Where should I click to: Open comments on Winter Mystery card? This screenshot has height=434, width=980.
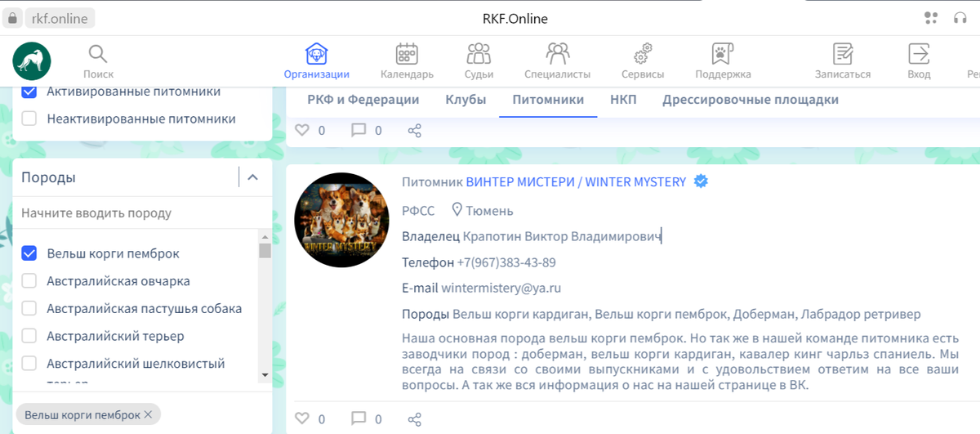click(x=358, y=418)
